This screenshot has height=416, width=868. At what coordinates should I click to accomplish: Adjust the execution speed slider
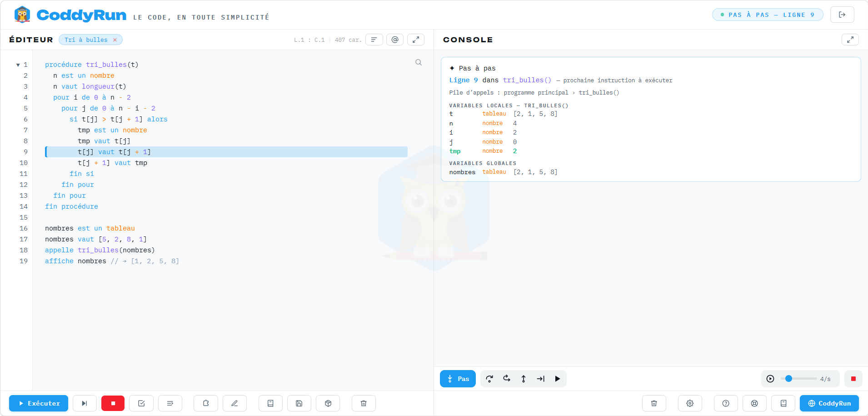click(x=798, y=379)
